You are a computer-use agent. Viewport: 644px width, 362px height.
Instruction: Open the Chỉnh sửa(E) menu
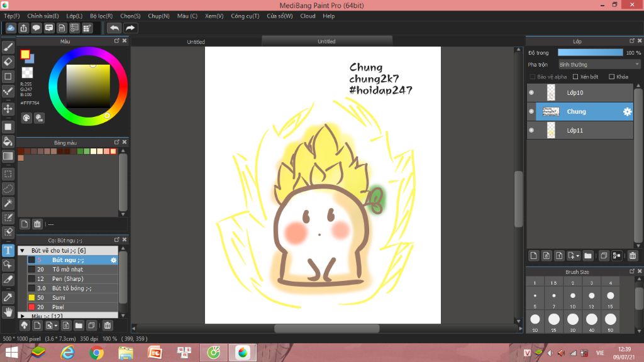click(43, 16)
